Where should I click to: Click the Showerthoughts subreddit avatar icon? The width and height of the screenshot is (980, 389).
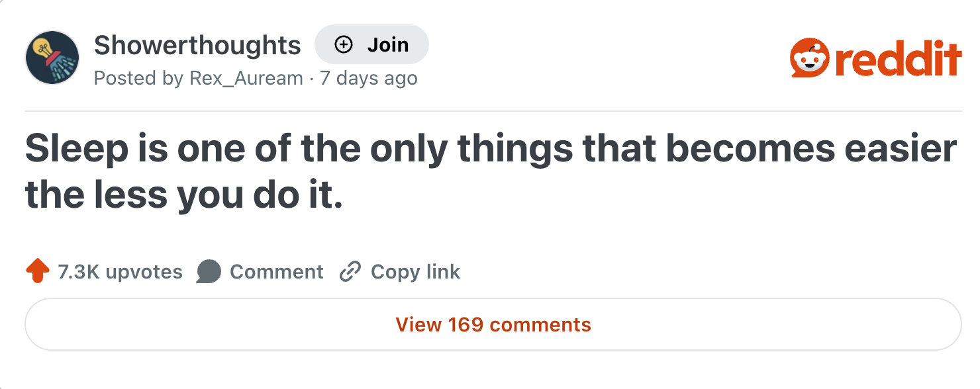pos(52,58)
